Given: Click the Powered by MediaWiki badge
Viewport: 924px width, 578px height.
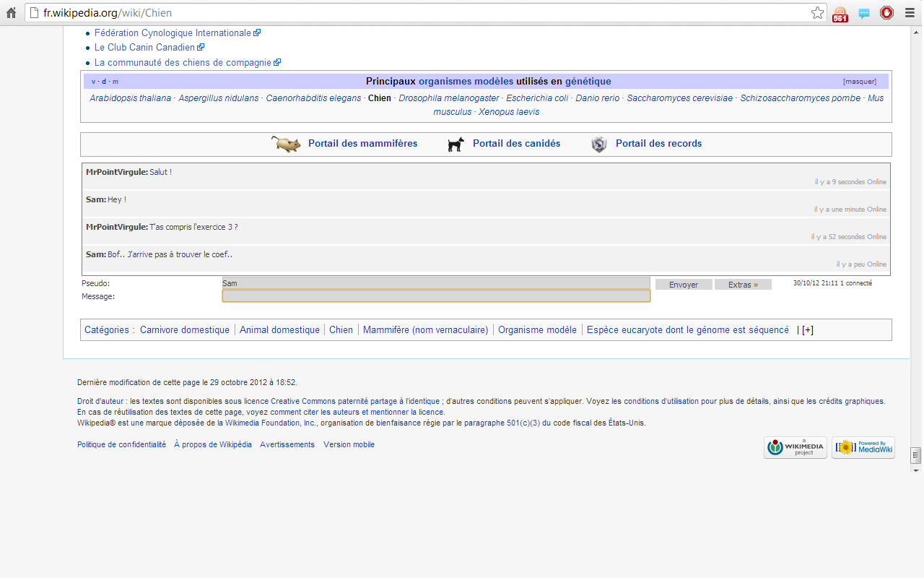Looking at the screenshot, I should (x=863, y=447).
